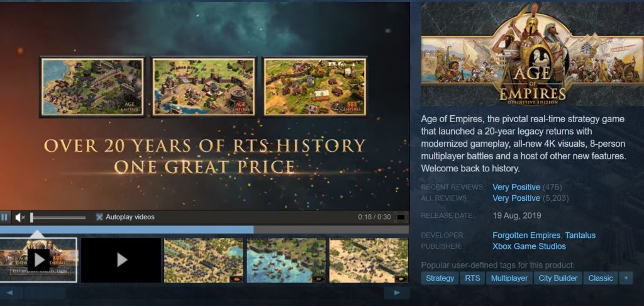This screenshot has width=644, height=306.
Task: Open the Strategy tag
Action: (440, 278)
